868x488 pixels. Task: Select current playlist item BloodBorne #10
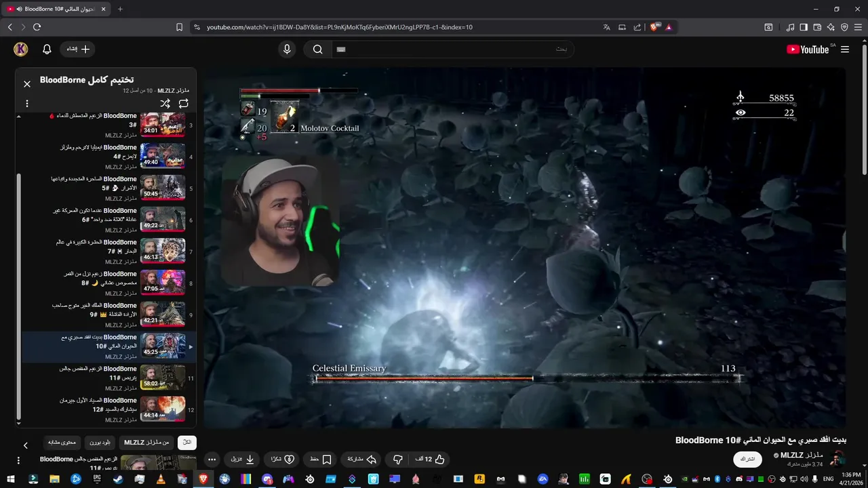click(x=108, y=346)
